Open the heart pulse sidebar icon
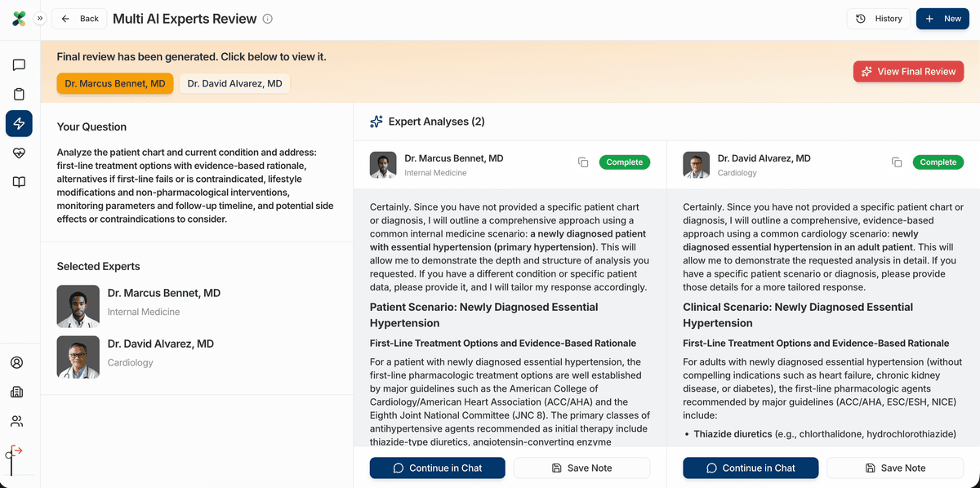 tap(19, 153)
